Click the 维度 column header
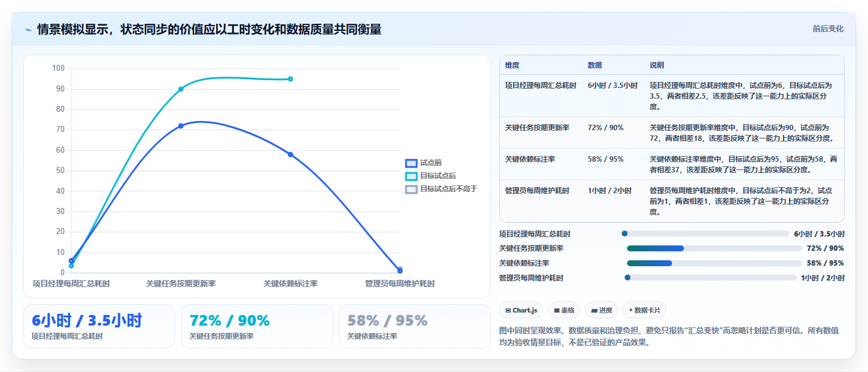The height and width of the screenshot is (372, 868). (512, 65)
